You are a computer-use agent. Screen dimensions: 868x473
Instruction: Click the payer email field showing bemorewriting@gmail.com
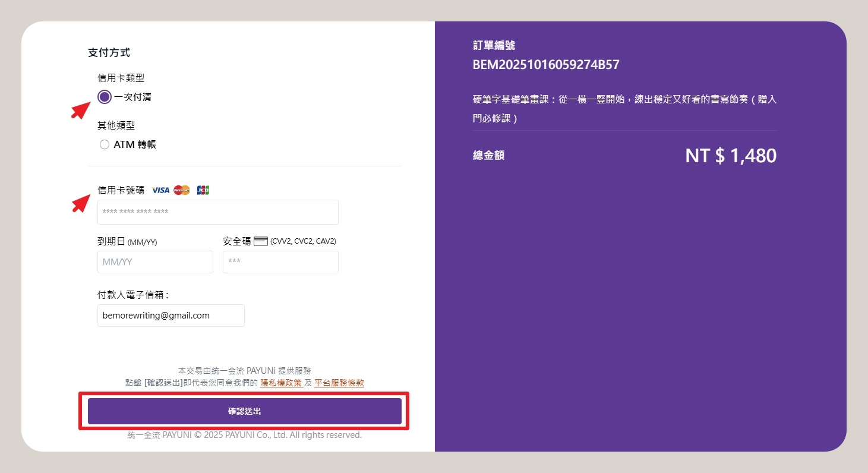[171, 315]
